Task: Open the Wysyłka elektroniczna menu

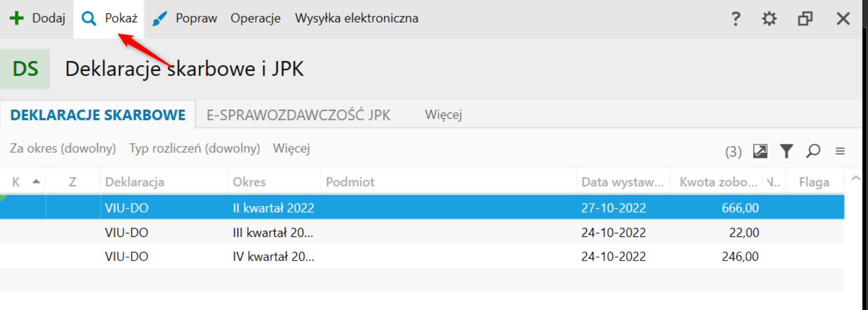Action: [357, 19]
